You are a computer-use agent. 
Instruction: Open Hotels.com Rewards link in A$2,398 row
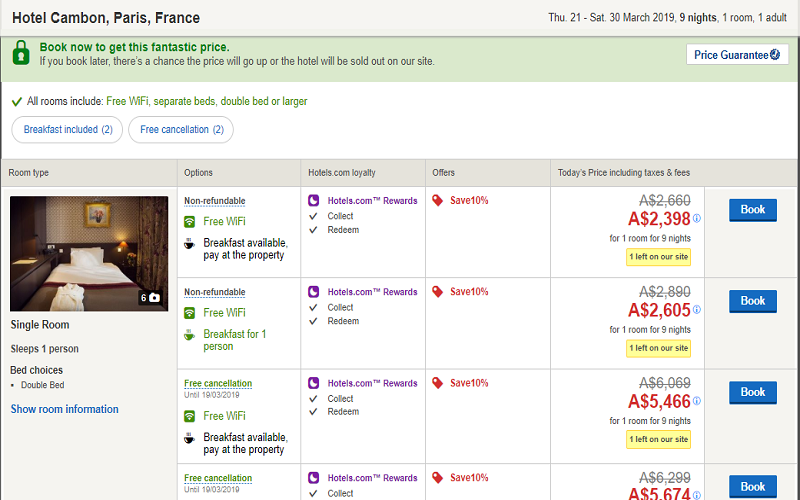[372, 201]
